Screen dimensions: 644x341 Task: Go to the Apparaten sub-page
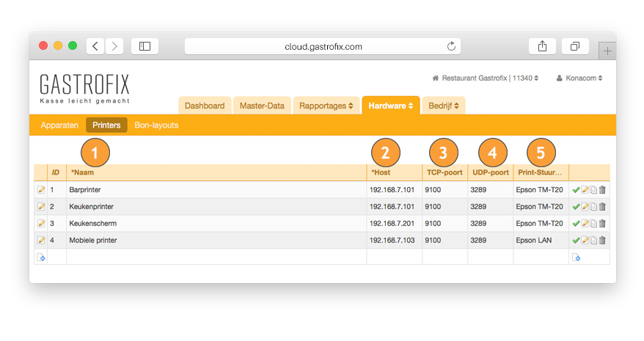point(59,125)
